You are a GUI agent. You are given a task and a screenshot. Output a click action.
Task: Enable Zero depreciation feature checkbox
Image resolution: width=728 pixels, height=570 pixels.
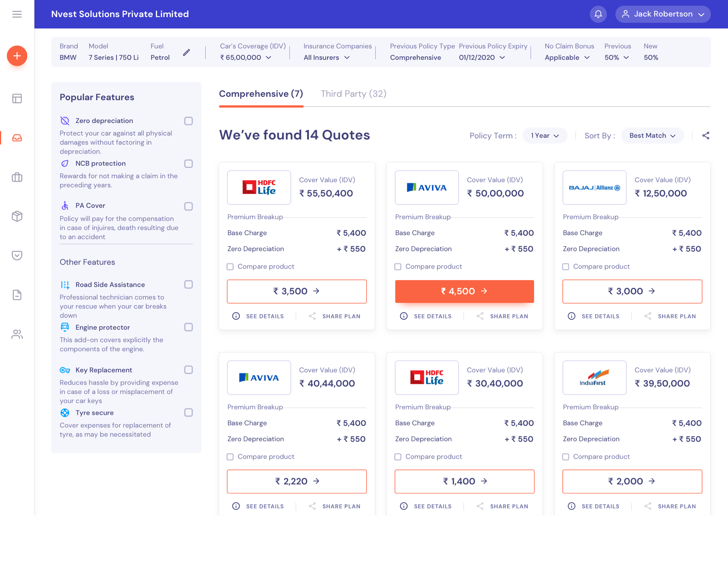tap(188, 121)
